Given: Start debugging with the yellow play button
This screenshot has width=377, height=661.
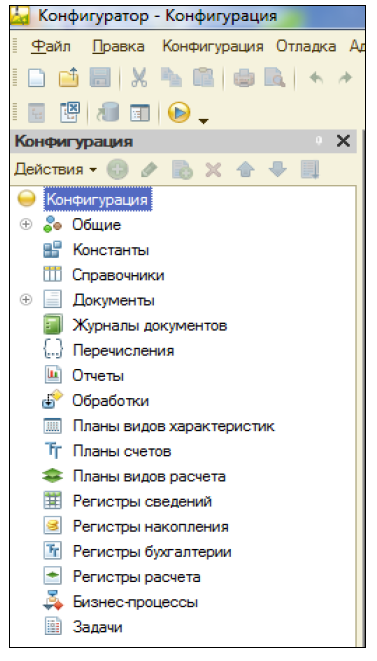Looking at the screenshot, I should (x=179, y=113).
